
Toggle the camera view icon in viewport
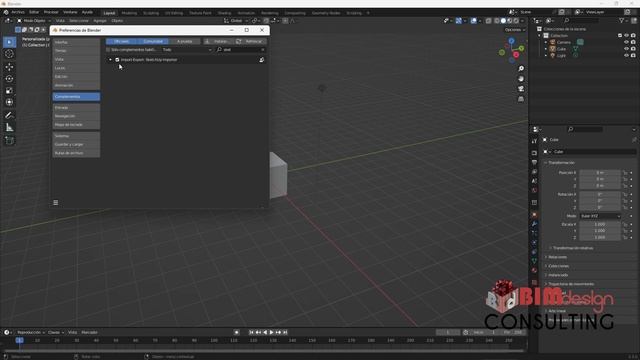pos(521,89)
